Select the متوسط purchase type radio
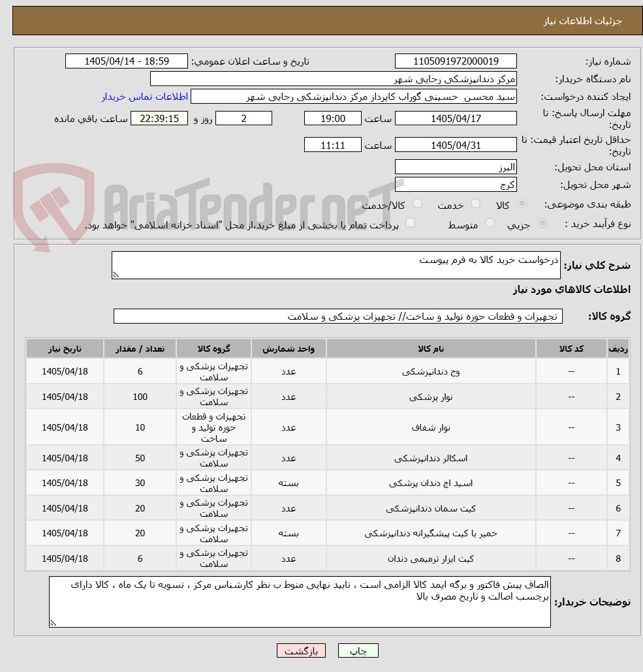Image resolution: width=643 pixels, height=672 pixels. (490, 223)
